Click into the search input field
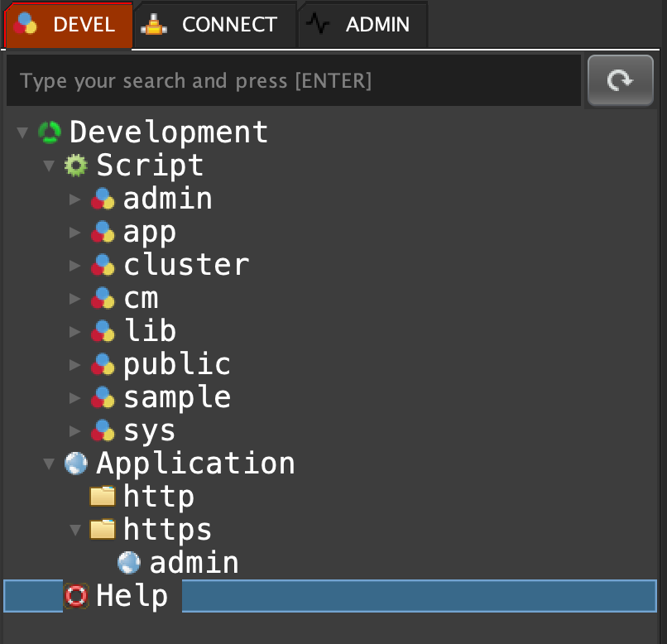The height and width of the screenshot is (644, 667). point(293,81)
